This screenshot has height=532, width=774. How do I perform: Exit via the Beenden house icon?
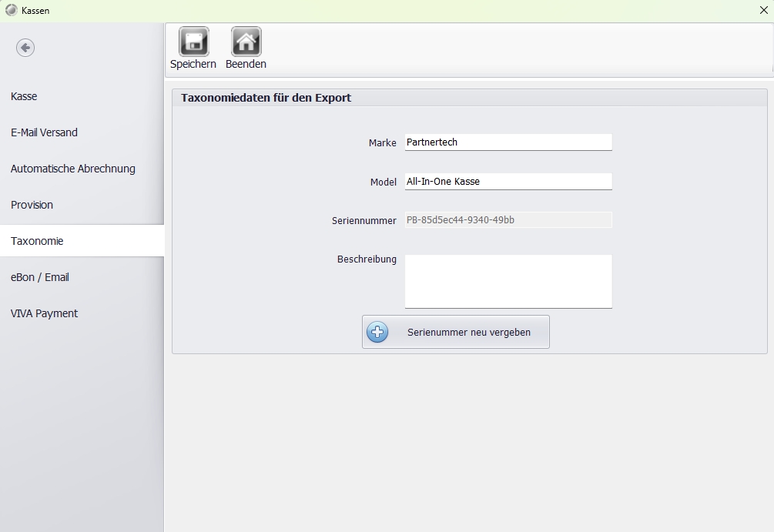pyautogui.click(x=246, y=42)
